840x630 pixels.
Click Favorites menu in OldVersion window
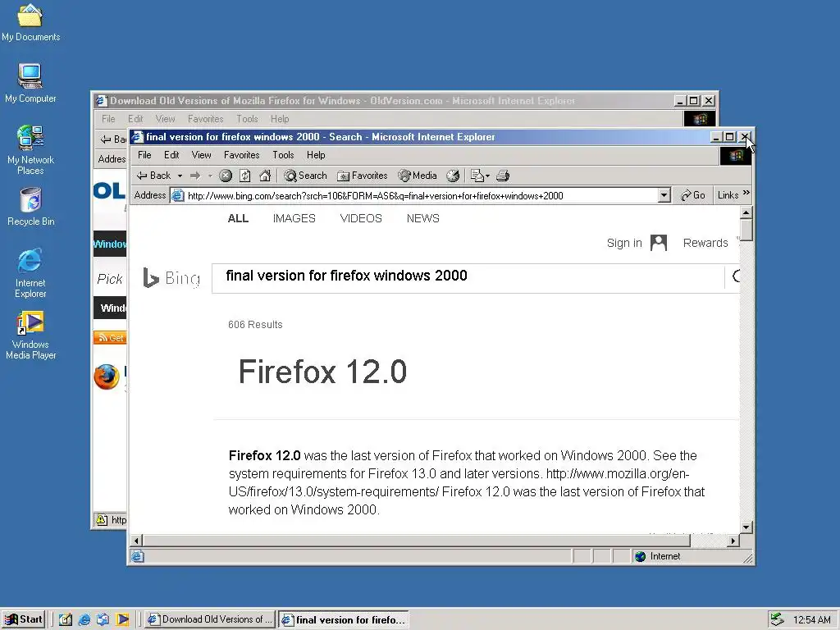[205, 119]
